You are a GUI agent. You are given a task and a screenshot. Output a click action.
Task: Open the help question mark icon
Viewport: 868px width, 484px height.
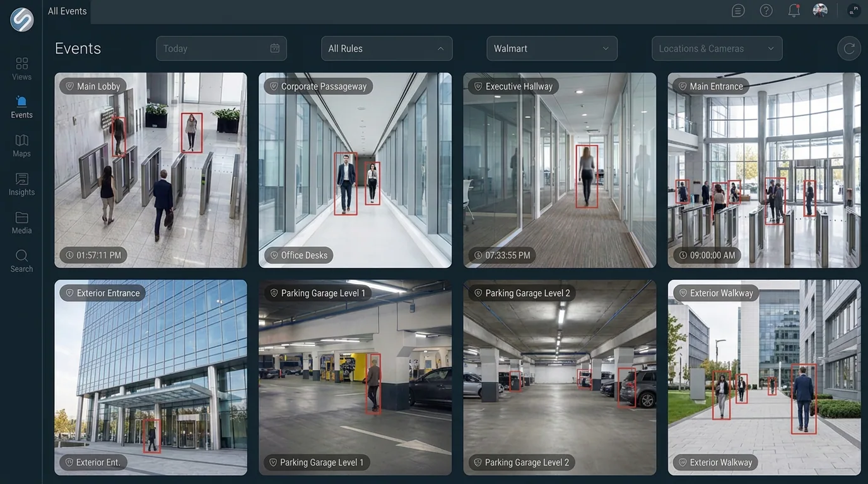pos(766,11)
